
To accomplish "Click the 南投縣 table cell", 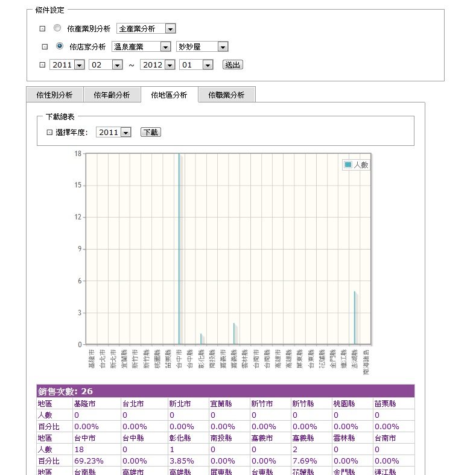I will (x=229, y=438).
